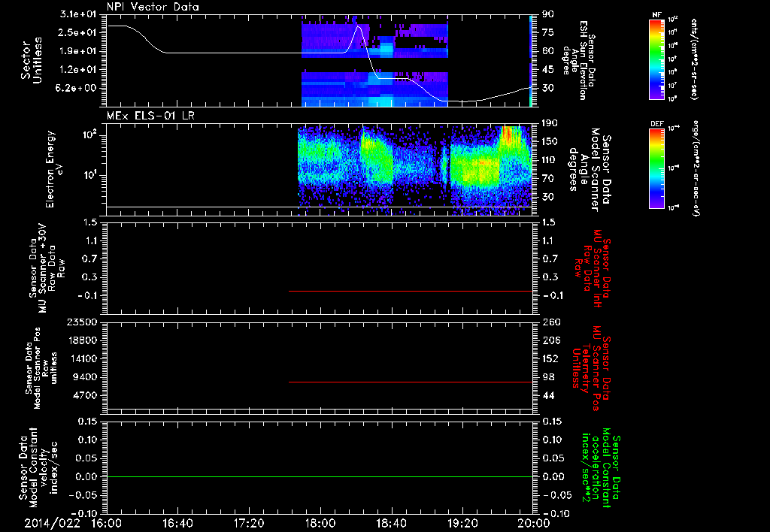The image size is (770, 532).
Task: Click the "18:40" time axis tick
Action: pyautogui.click(x=391, y=523)
